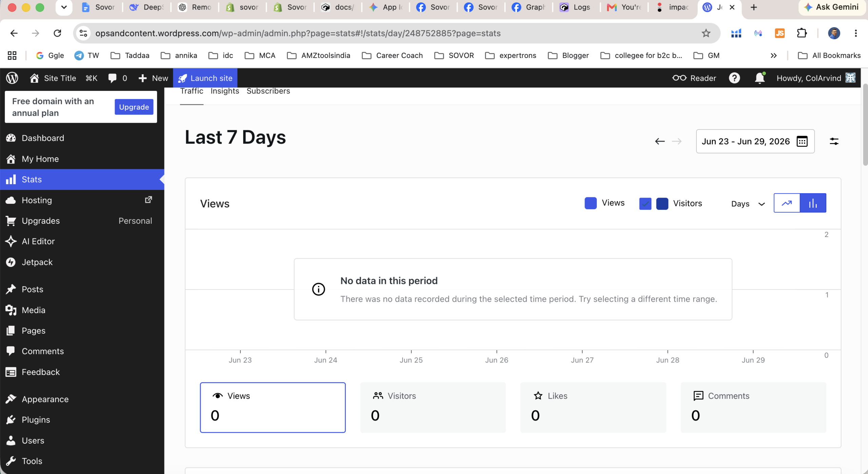Open the tab search dropdown arrow
The height and width of the screenshot is (474, 868).
pyautogui.click(x=64, y=7)
